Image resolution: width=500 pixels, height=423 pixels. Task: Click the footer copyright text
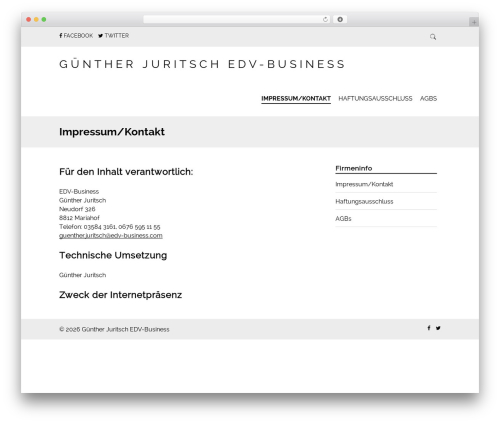coord(114,329)
